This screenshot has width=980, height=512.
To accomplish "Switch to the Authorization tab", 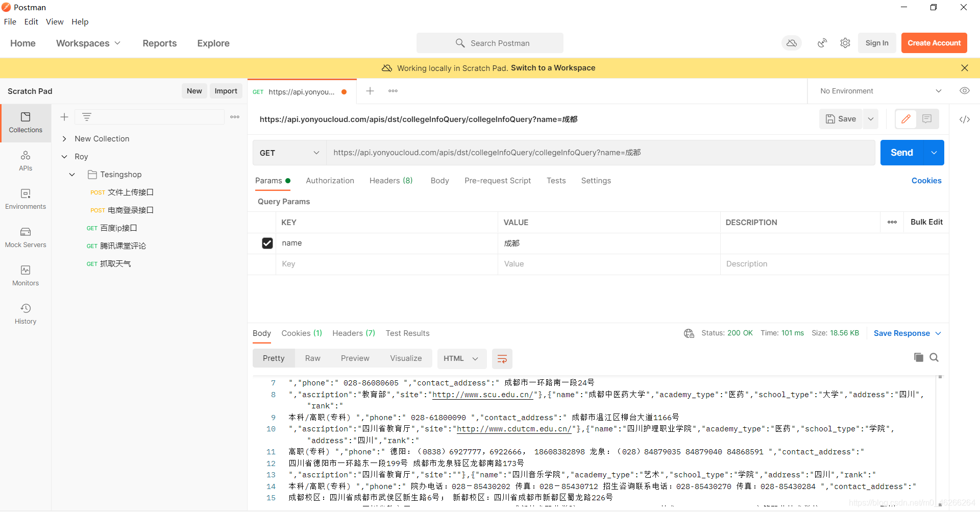I will click(x=330, y=181).
